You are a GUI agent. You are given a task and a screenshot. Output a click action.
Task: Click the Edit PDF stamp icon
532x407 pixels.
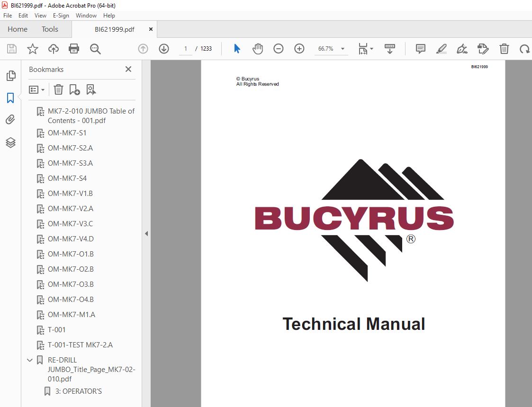tap(483, 49)
